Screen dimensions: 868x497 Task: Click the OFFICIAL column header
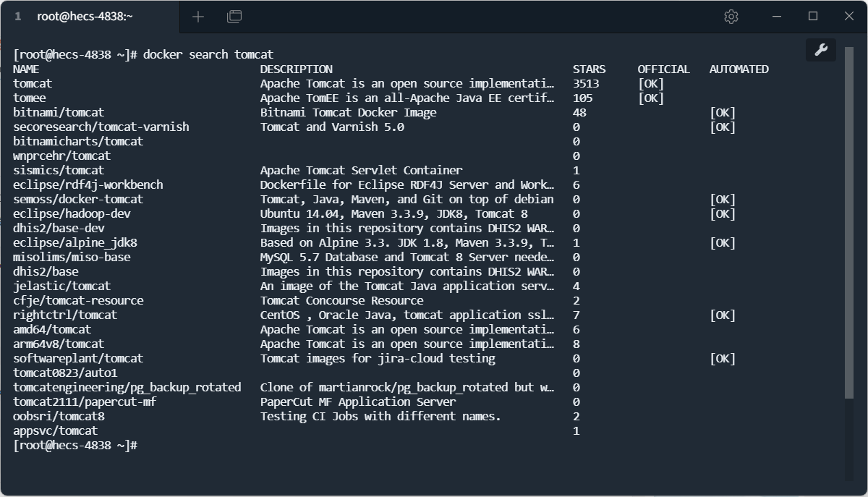tap(663, 69)
